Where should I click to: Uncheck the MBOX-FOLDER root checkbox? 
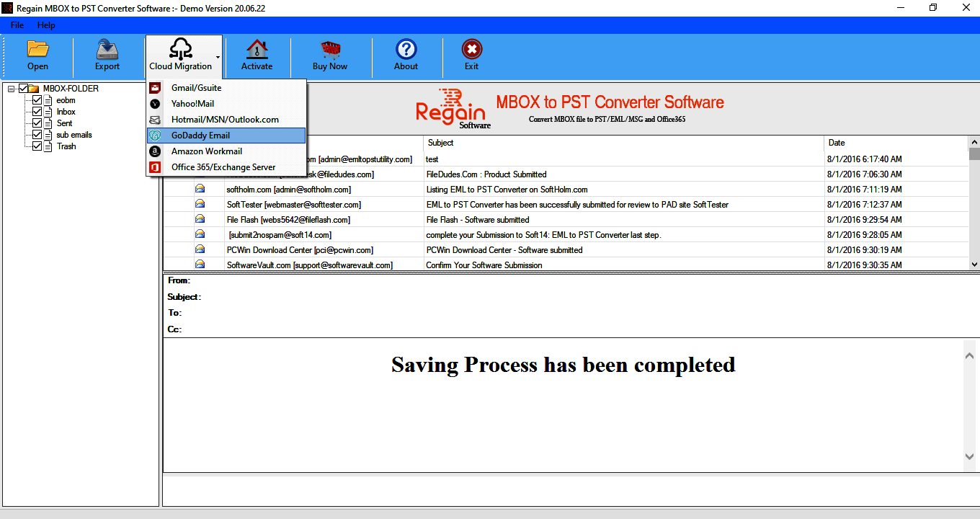click(23, 89)
